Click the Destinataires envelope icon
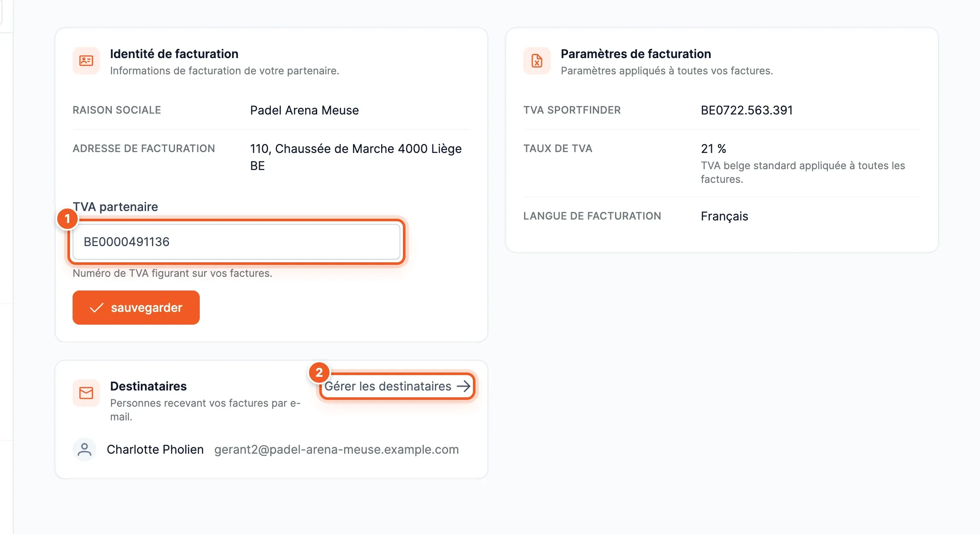The image size is (980, 534). pyautogui.click(x=86, y=393)
